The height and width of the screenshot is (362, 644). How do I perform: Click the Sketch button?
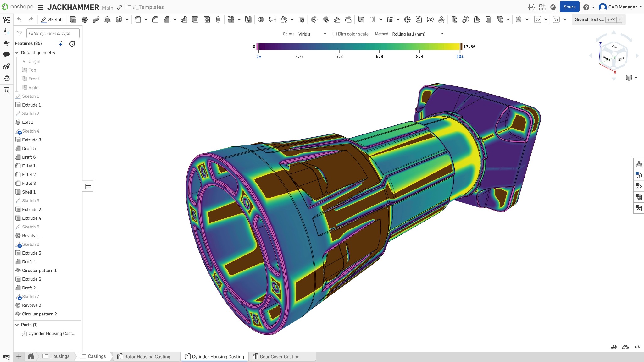pos(52,19)
